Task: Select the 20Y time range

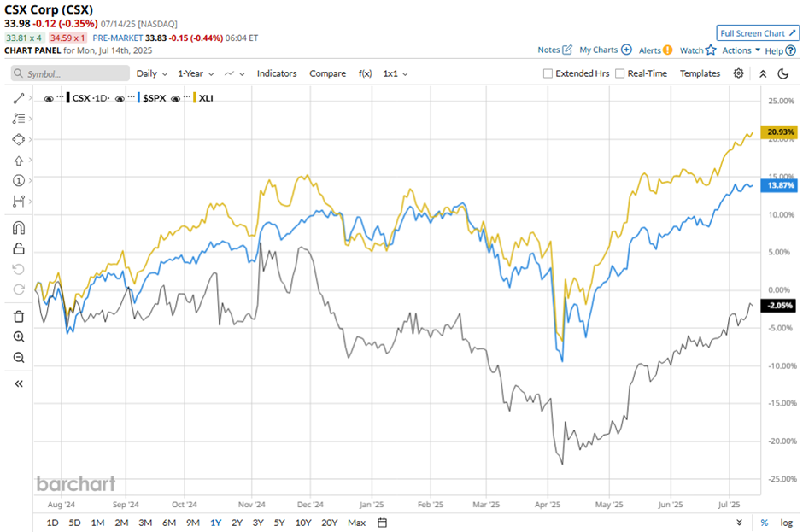Action: tap(329, 523)
